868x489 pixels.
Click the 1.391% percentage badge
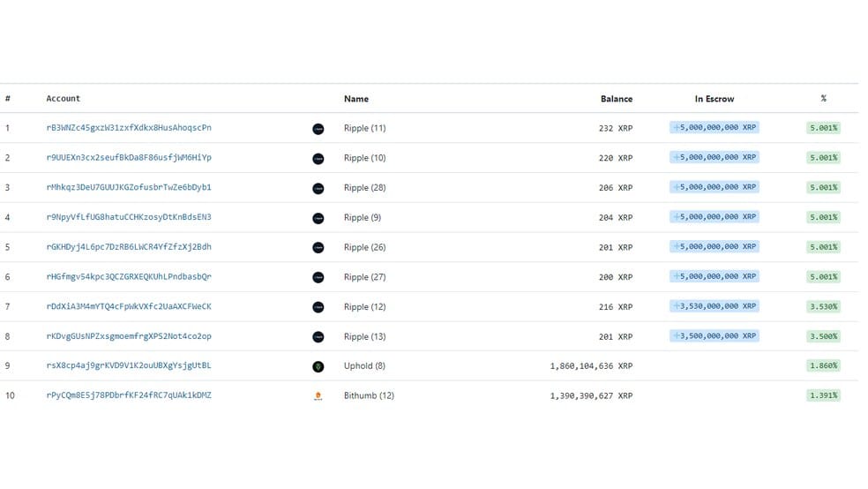click(x=824, y=395)
